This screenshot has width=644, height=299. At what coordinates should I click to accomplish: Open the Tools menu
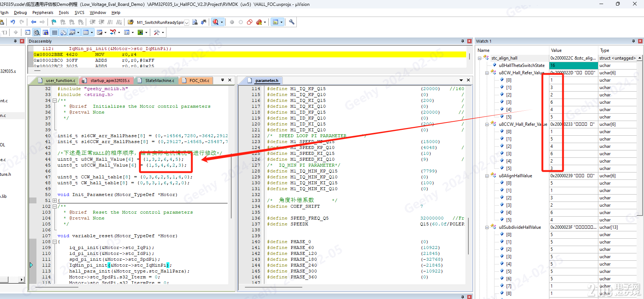[64, 13]
